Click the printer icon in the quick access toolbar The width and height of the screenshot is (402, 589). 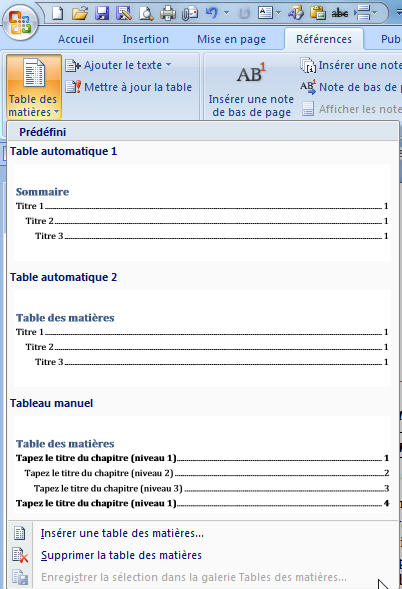tap(168, 14)
